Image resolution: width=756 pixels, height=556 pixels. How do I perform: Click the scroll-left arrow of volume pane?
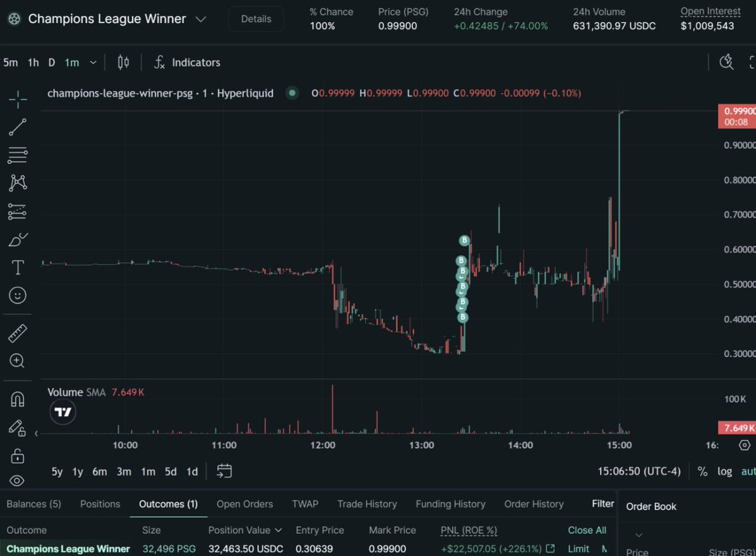point(37,433)
